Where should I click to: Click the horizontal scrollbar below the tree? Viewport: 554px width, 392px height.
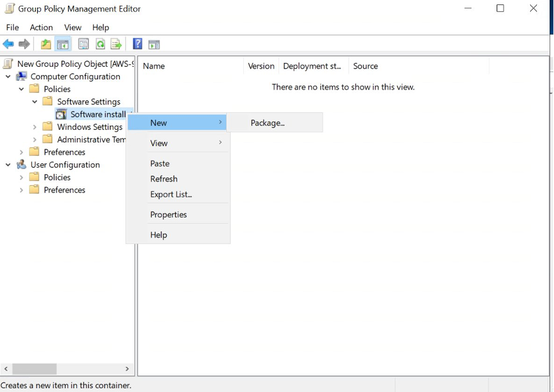(35, 369)
